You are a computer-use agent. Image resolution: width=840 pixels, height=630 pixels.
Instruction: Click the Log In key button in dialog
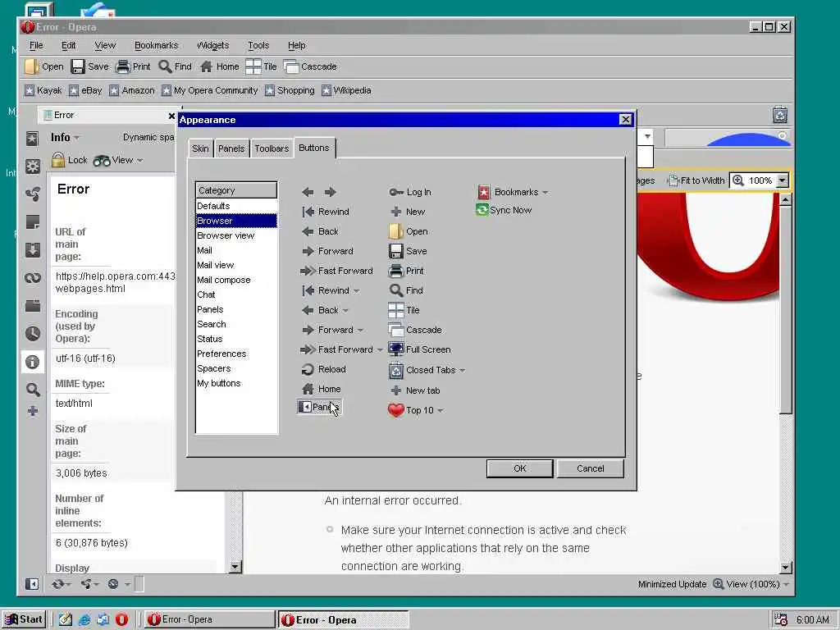[x=410, y=192]
